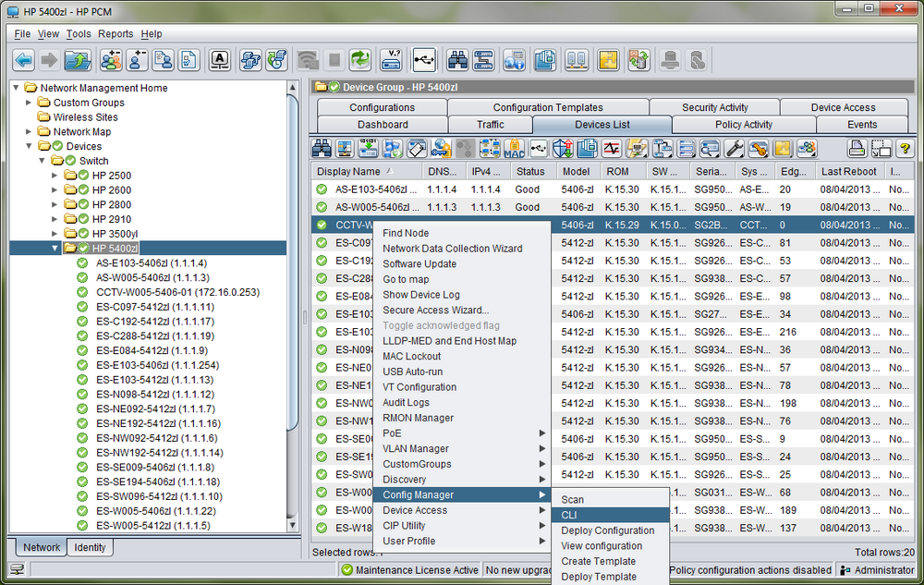This screenshot has width=924, height=585.
Task: Click the two server towers icon in main toolbar
Action: [577, 60]
